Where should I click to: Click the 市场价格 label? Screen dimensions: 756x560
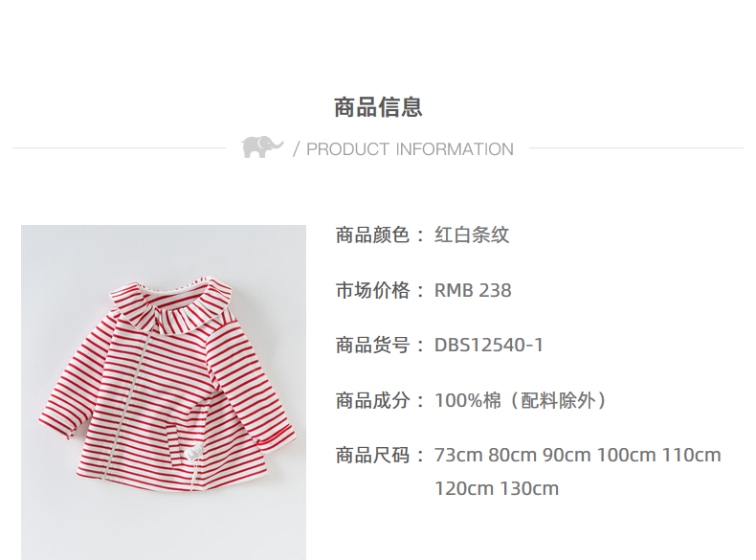(372, 290)
